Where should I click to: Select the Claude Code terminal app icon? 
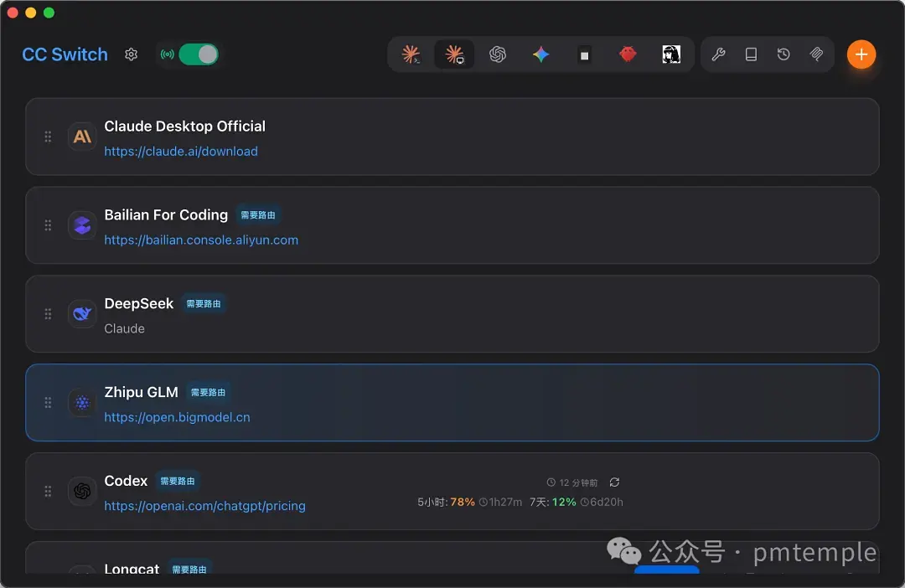coord(411,54)
